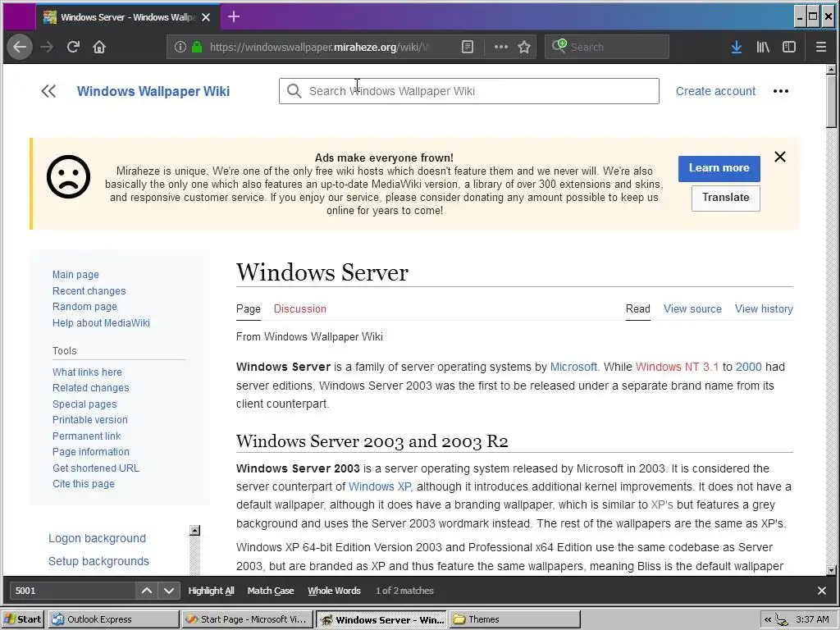The height and width of the screenshot is (630, 840).
Task: Click the browser Forward arrow button
Action: [x=47, y=47]
